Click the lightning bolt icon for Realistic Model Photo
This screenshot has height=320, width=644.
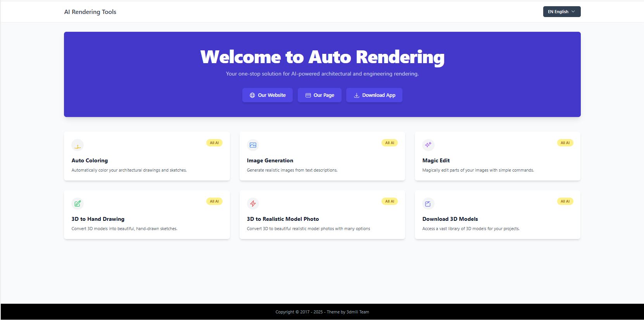[253, 204]
